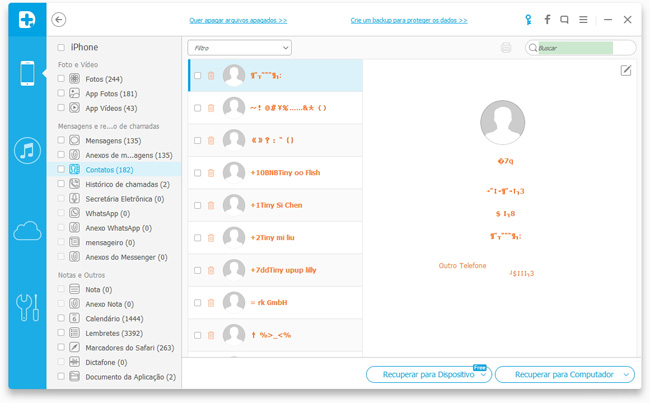Select Anexos de mensagens (135) category
This screenshot has height=403, width=650.
tap(114, 155)
